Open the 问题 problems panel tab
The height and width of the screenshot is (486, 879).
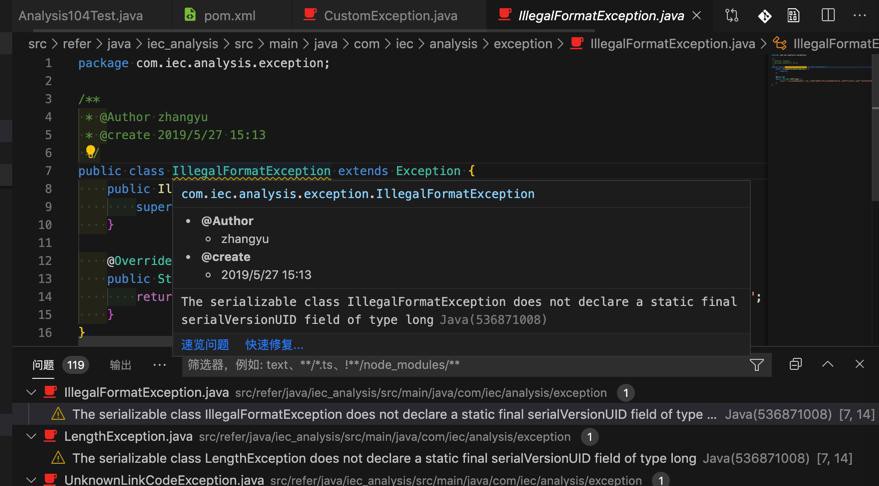pyautogui.click(x=43, y=365)
